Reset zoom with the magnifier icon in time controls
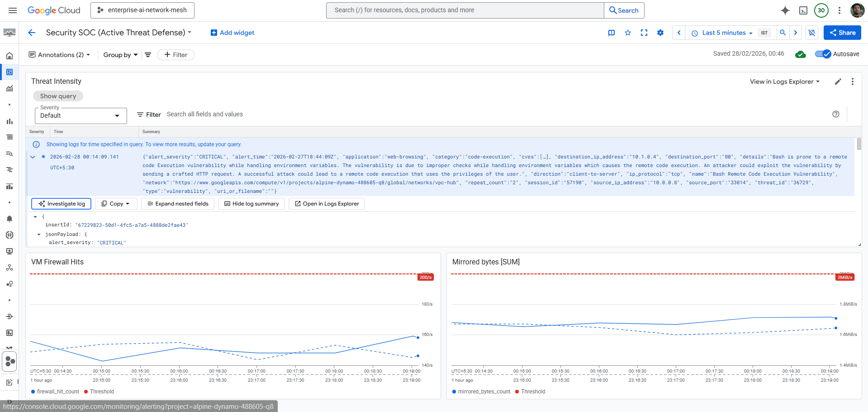 point(783,33)
